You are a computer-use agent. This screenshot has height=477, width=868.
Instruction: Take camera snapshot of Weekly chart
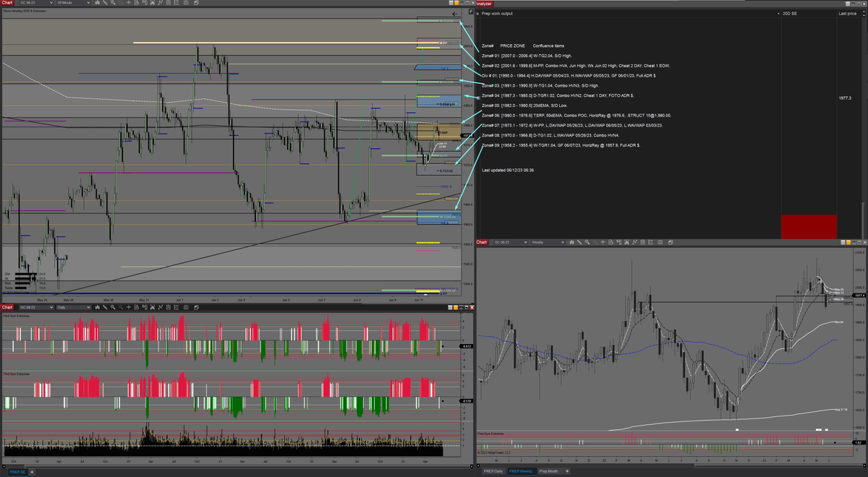(660, 241)
